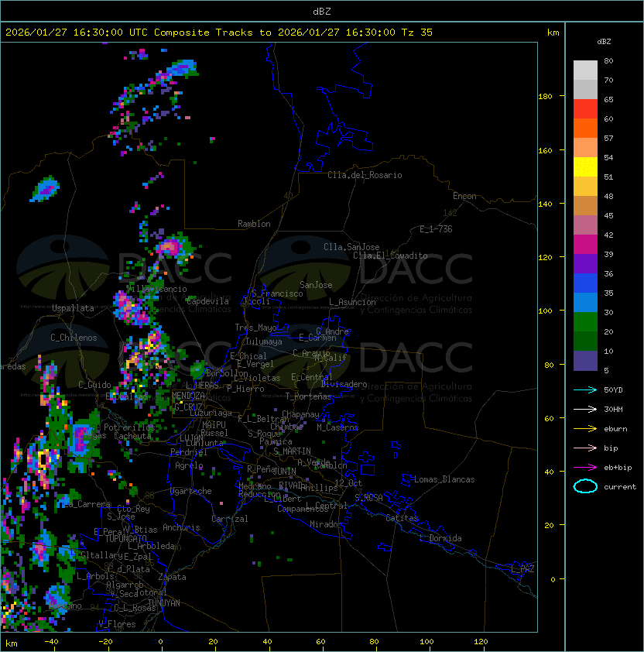The image size is (644, 652).
Task: Click the 'L_PAZ' map label
Action: [x=522, y=569]
